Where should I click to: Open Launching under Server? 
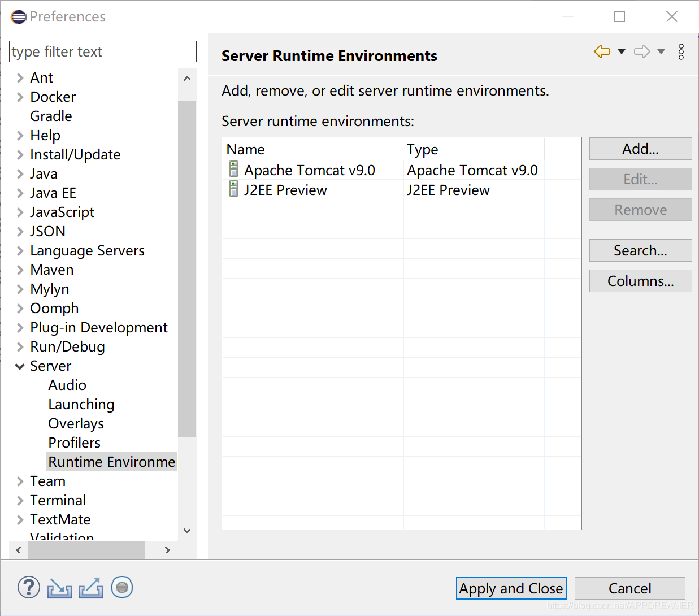(81, 404)
